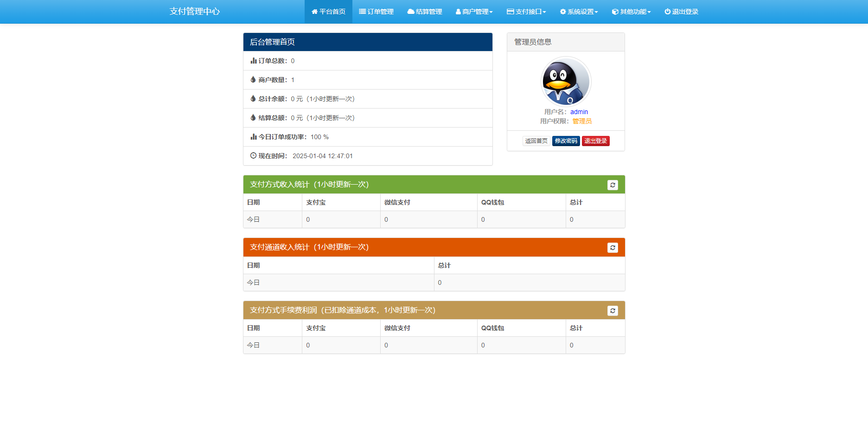Click the QQ penguin avatar image
The image size is (868, 430).
[x=566, y=81]
